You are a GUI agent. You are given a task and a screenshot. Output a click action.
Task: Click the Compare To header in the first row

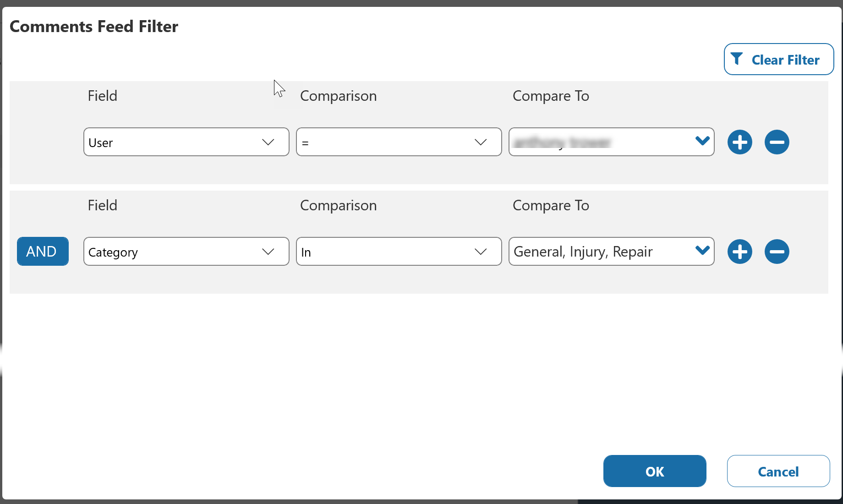pyautogui.click(x=551, y=96)
